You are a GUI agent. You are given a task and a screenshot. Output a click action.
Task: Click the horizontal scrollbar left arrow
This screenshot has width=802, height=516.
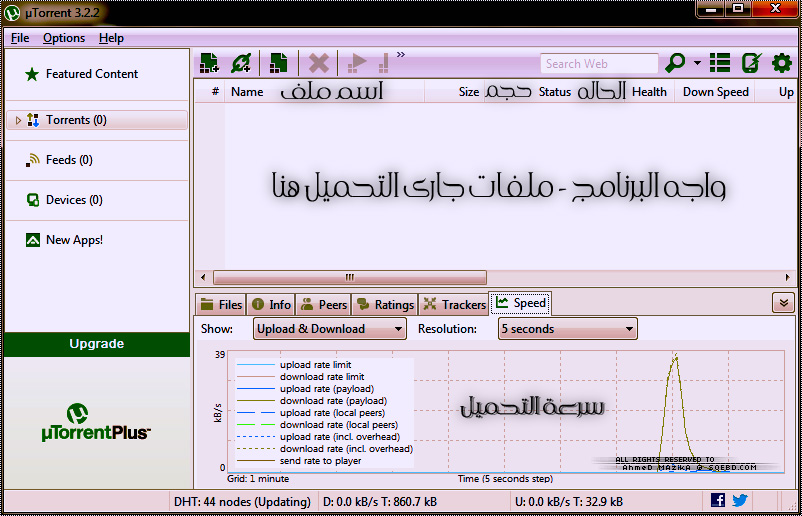(x=203, y=277)
